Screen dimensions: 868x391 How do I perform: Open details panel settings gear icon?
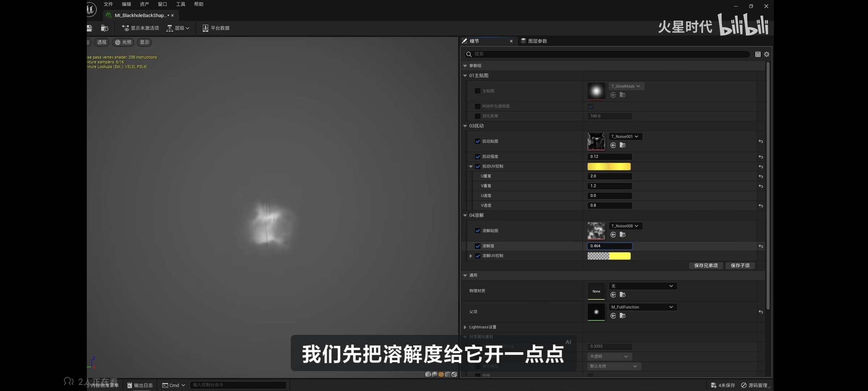tap(767, 54)
